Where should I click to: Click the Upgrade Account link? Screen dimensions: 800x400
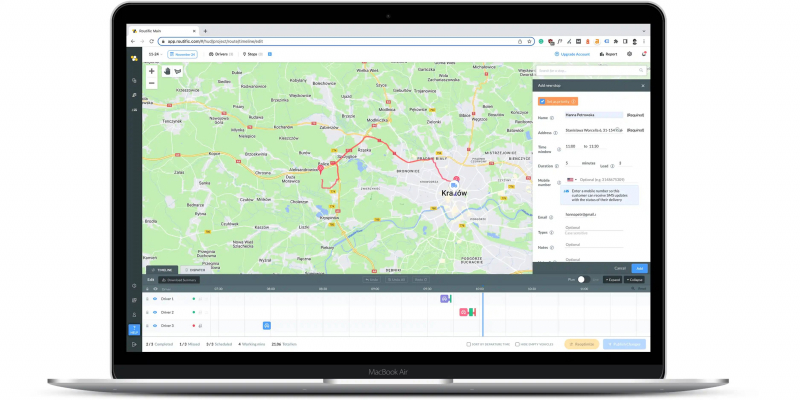pos(576,54)
